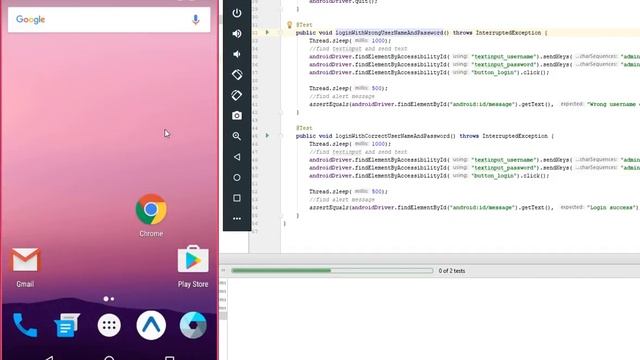Click the phone's bottom home navigation button
This screenshot has height=360, width=640.
(x=109, y=358)
